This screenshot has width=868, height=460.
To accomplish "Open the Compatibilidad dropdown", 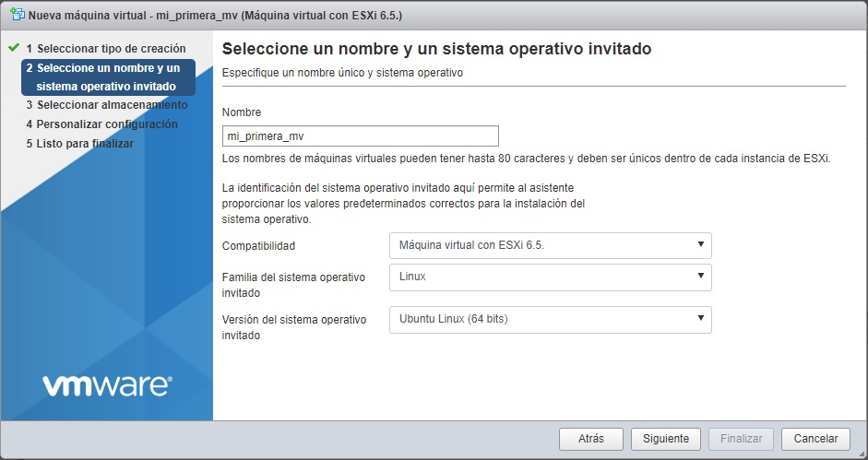I will click(551, 245).
